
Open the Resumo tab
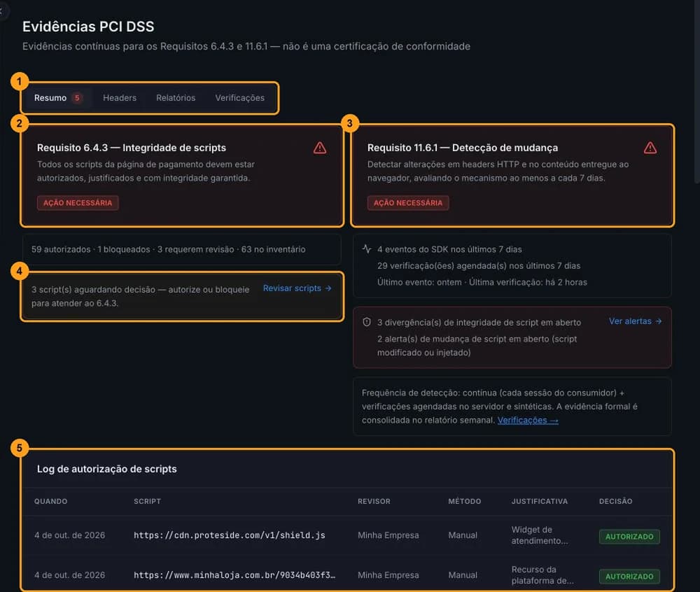tap(58, 98)
